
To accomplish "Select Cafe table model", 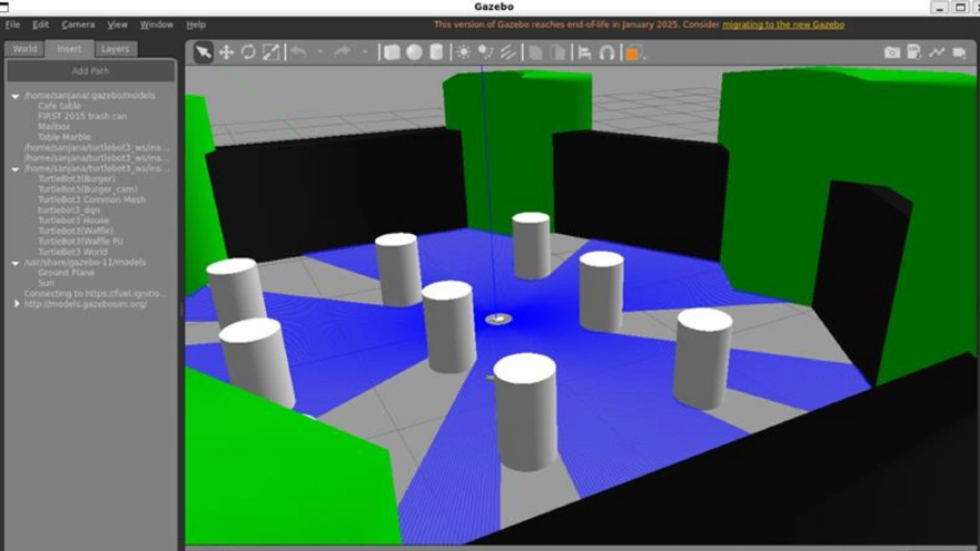I will pos(59,106).
